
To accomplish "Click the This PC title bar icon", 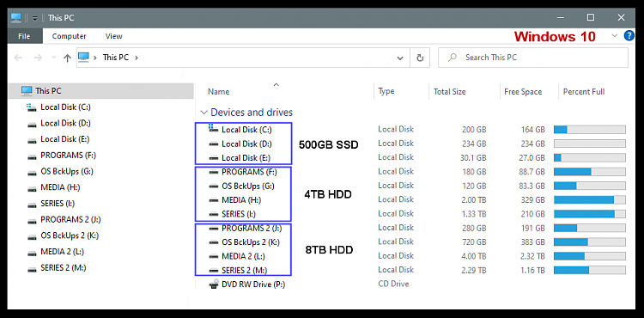I will click(16, 18).
